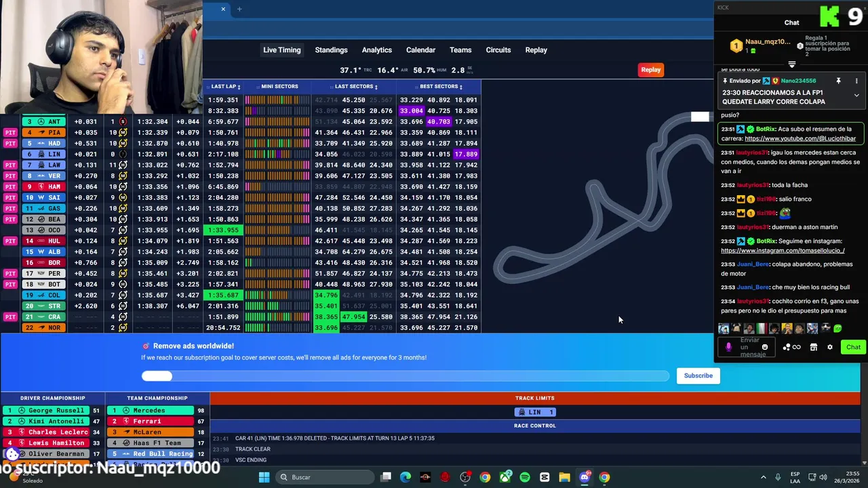Click the HAM driver row tag

[x=44, y=186]
